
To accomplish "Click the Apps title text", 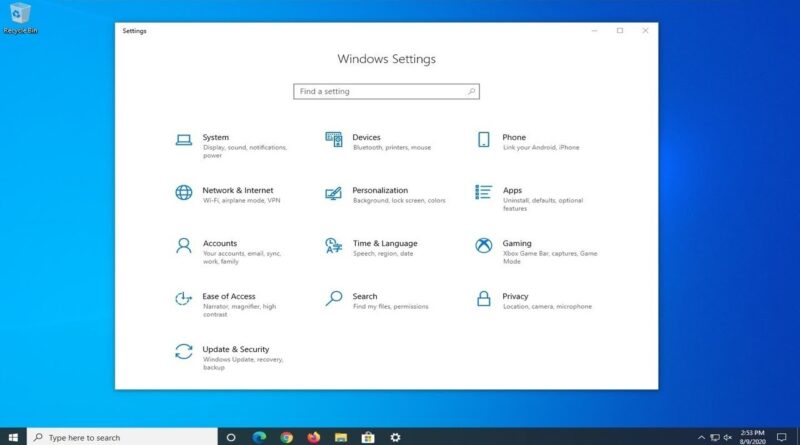I will [512, 190].
